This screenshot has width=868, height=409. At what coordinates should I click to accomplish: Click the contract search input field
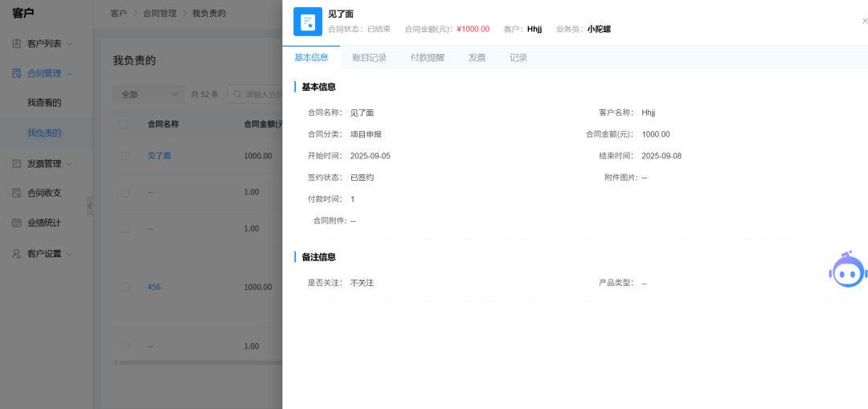point(255,94)
